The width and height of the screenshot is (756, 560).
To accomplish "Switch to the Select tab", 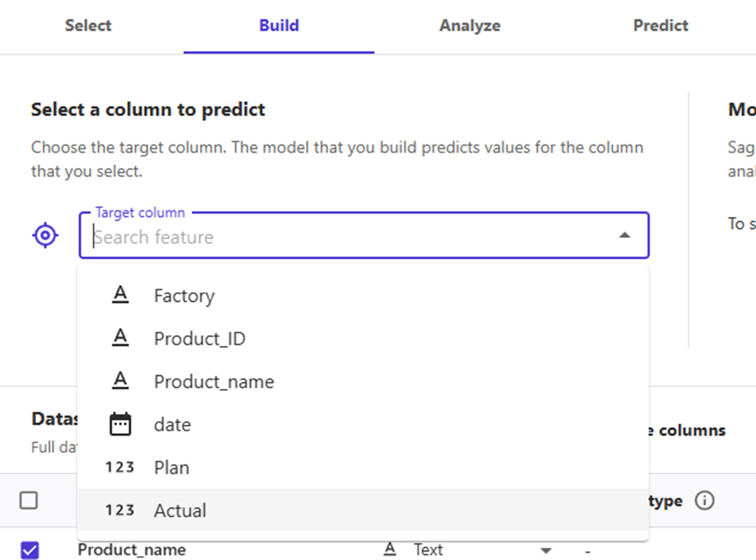I will [88, 25].
